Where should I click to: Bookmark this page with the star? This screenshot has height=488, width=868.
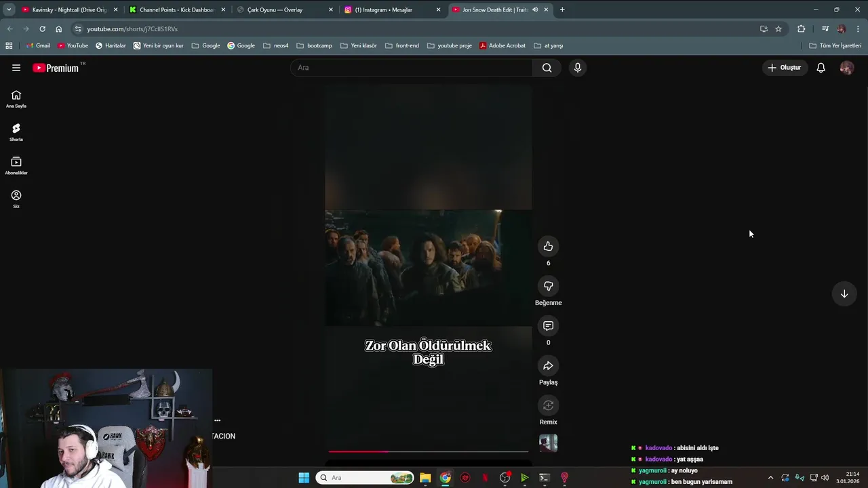coord(778,28)
